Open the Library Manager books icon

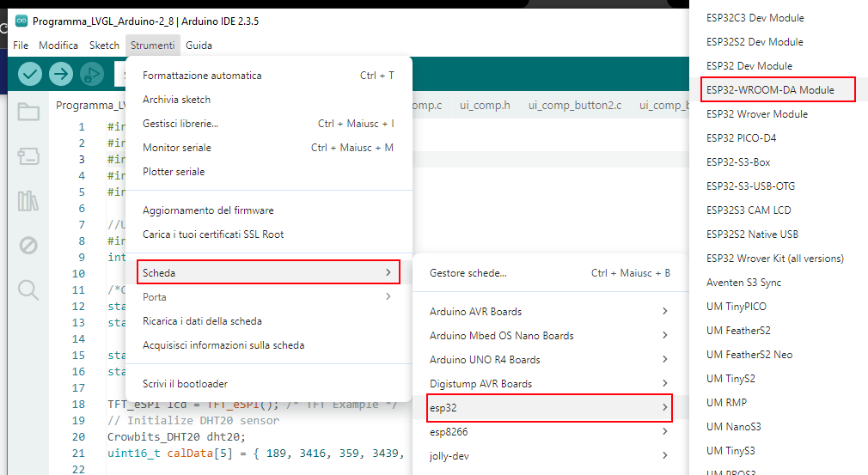pos(28,201)
